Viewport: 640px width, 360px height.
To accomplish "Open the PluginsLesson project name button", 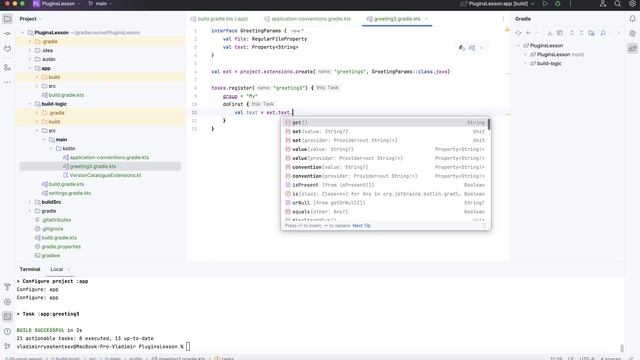I will click(57, 4).
